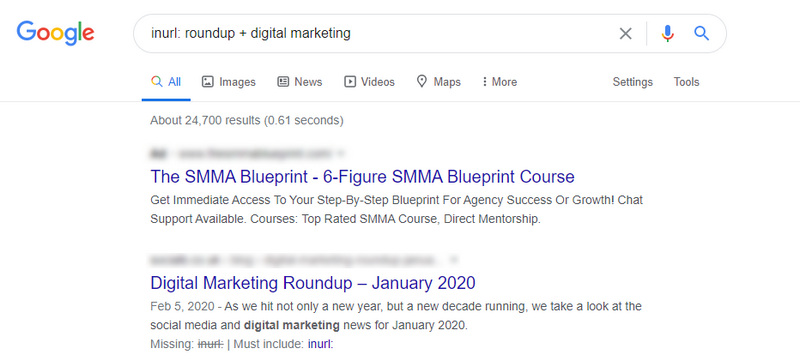The image size is (800, 361).
Task: Click the blue magnifying glass search button
Action: (x=702, y=33)
